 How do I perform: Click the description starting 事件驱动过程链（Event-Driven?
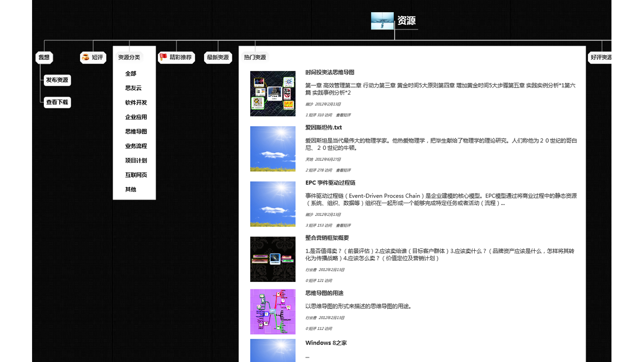point(441,199)
